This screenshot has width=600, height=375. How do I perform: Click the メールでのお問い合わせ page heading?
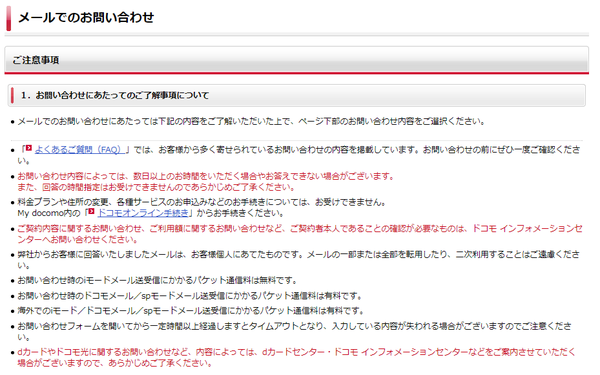pyautogui.click(x=86, y=18)
